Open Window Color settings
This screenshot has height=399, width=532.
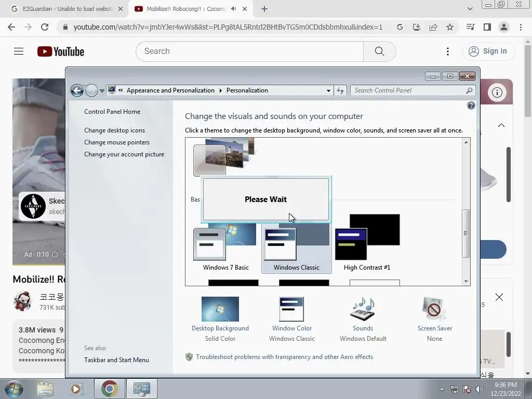pyautogui.click(x=292, y=320)
